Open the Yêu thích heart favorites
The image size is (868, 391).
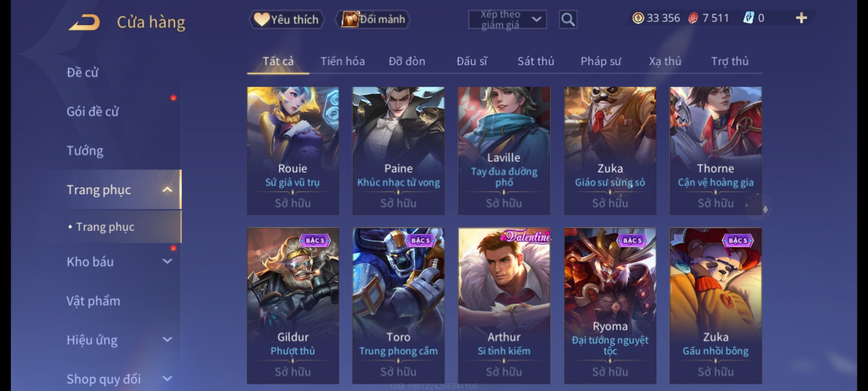pos(286,20)
